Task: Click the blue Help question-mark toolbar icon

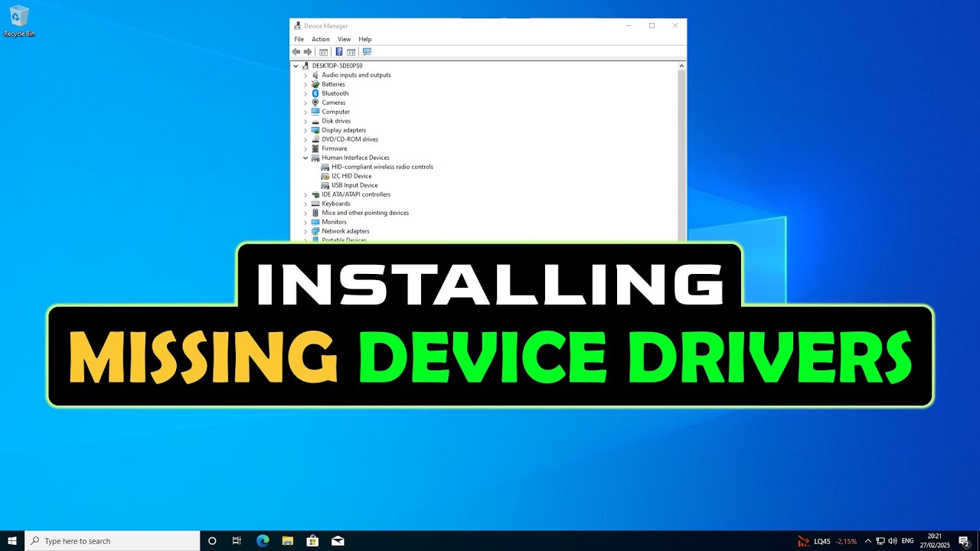Action: point(339,52)
